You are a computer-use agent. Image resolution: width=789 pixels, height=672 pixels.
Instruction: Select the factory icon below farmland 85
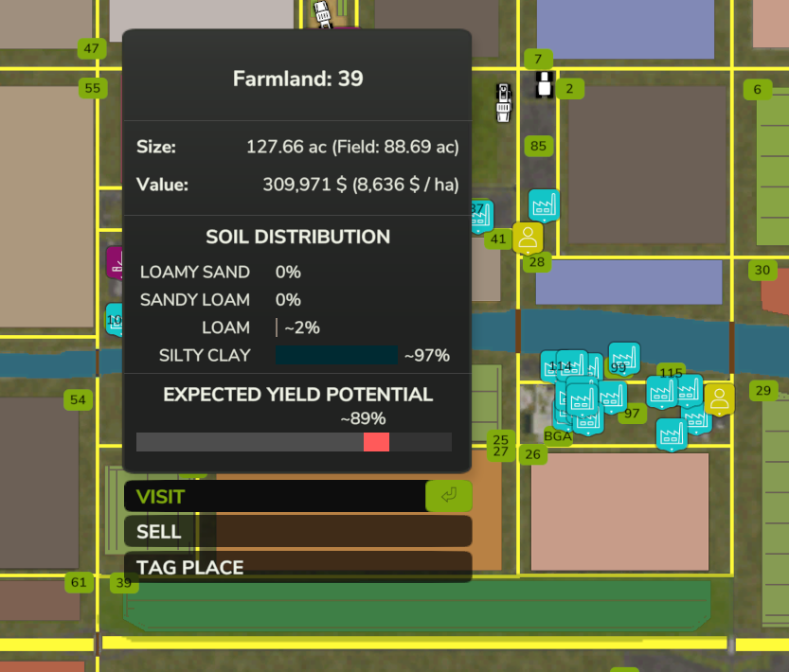(x=544, y=205)
